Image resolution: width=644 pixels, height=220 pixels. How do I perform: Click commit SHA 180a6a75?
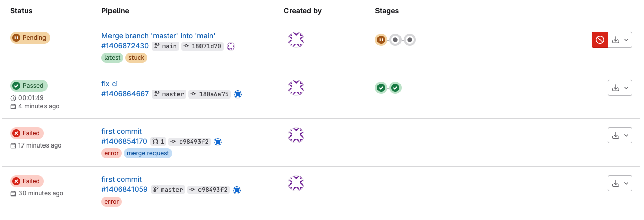coord(210,94)
